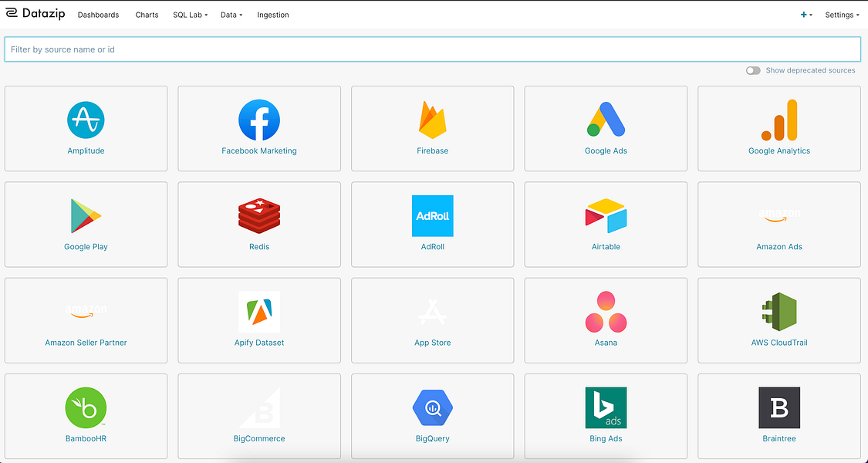Select the Firebase source icon
Screen dimensions: 868x463
click(x=432, y=120)
